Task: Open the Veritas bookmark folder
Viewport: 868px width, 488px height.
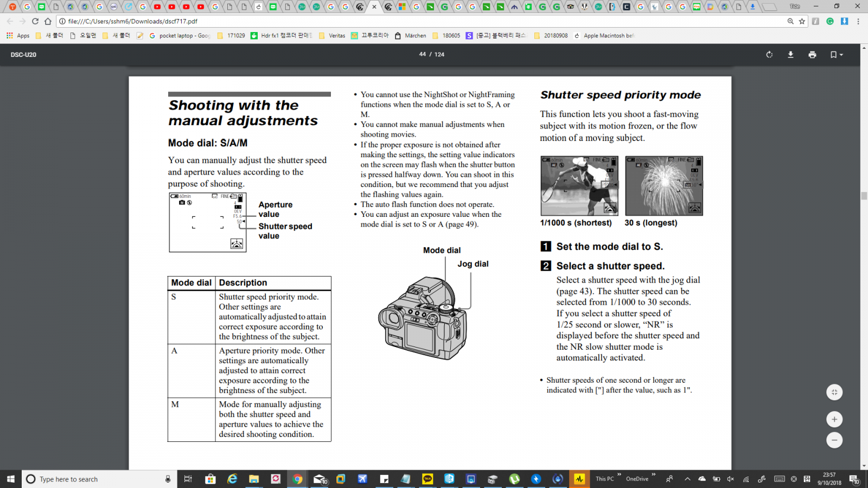Action: (x=332, y=36)
